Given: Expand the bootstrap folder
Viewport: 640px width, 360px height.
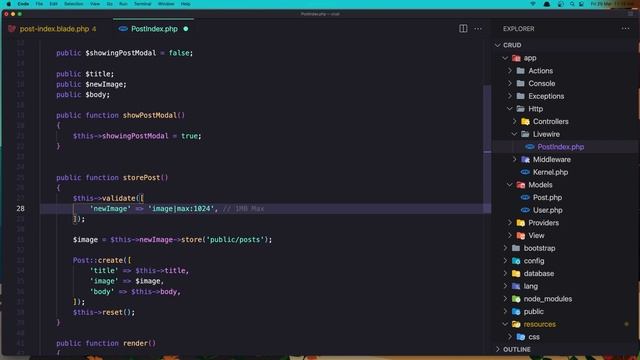Looking at the screenshot, I should click(x=505, y=248).
